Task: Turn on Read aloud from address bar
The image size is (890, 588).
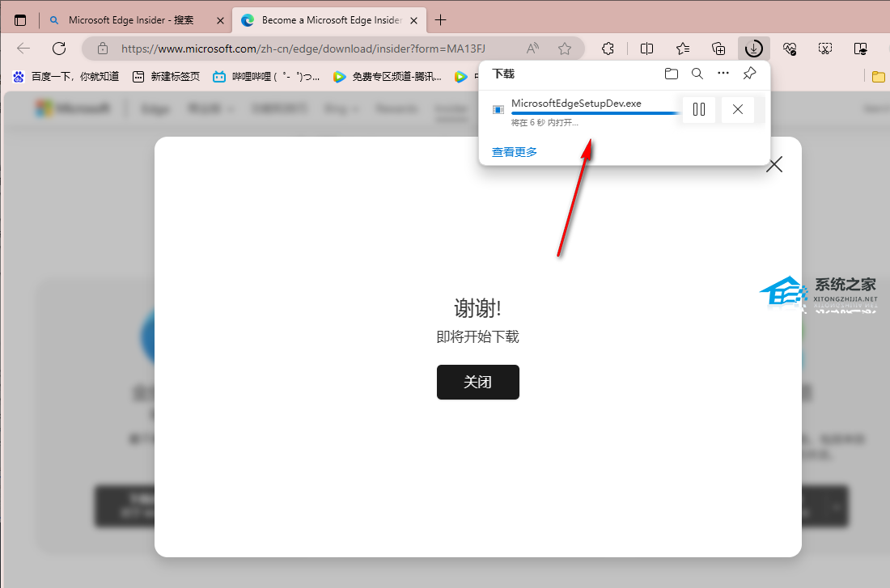Action: pos(532,49)
